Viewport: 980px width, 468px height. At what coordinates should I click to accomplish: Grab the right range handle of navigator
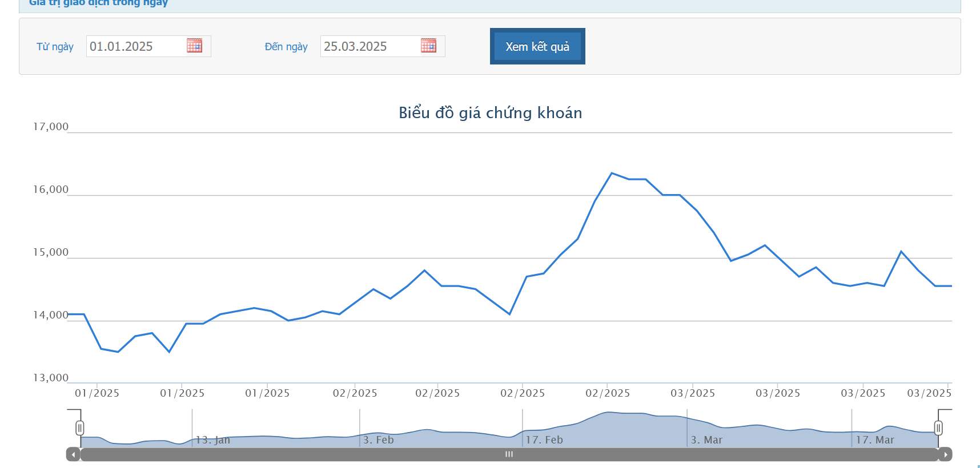coord(938,428)
